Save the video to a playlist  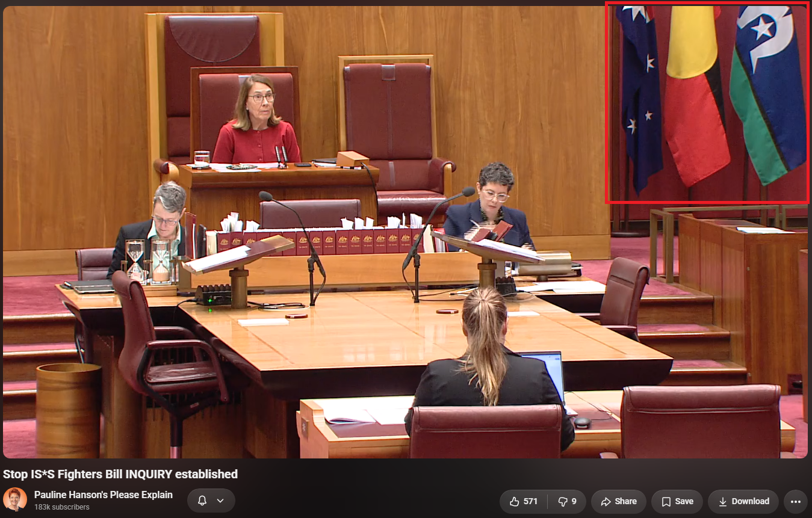[x=677, y=501]
